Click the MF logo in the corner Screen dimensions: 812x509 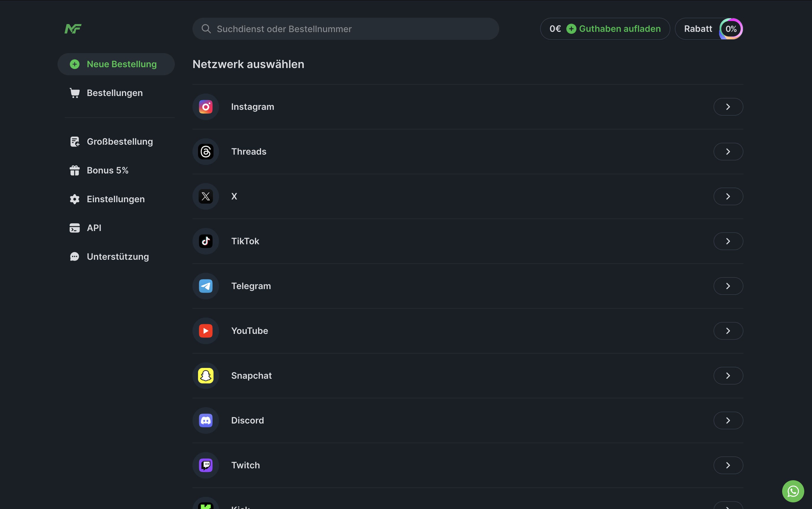(73, 29)
